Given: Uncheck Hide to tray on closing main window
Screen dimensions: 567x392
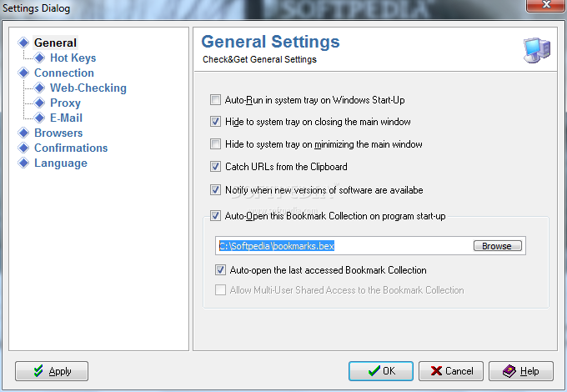Looking at the screenshot, I should (x=215, y=122).
